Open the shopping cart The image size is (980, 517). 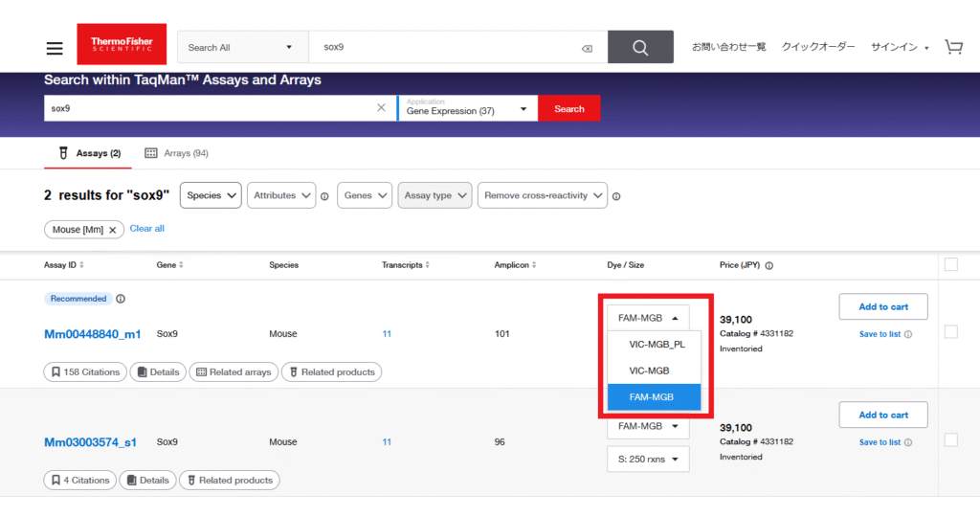coord(953,47)
